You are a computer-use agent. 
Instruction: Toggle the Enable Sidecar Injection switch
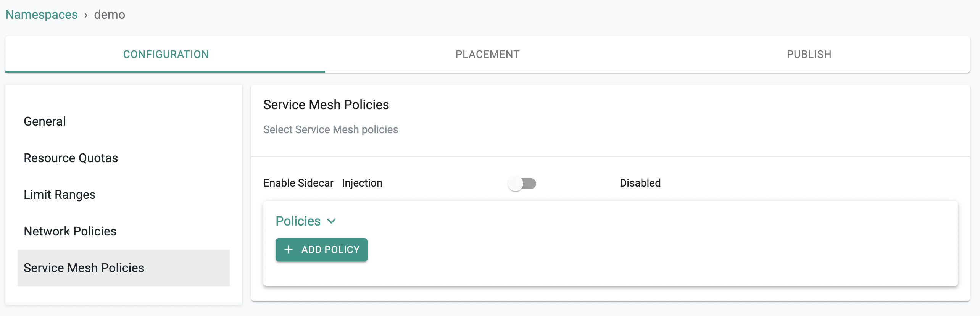[x=522, y=184]
